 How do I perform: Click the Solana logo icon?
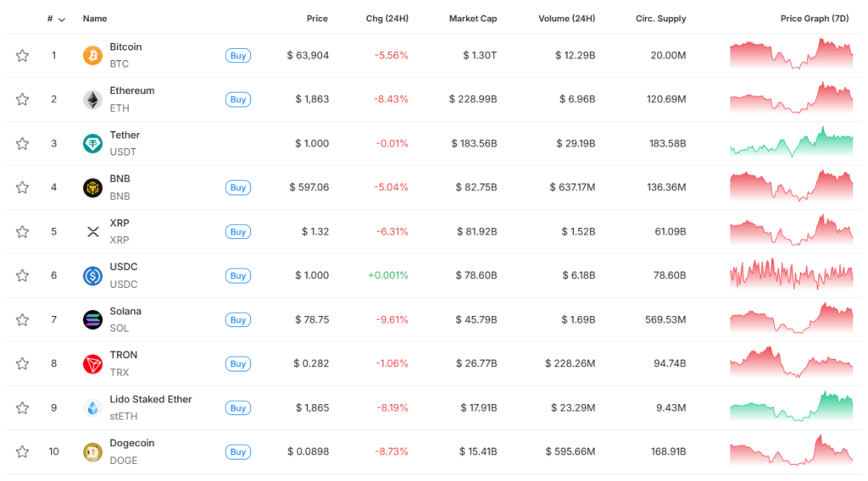point(92,320)
